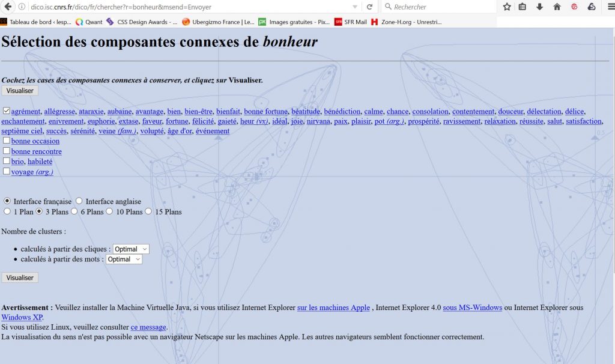View site information icon in address bar

click(x=22, y=7)
